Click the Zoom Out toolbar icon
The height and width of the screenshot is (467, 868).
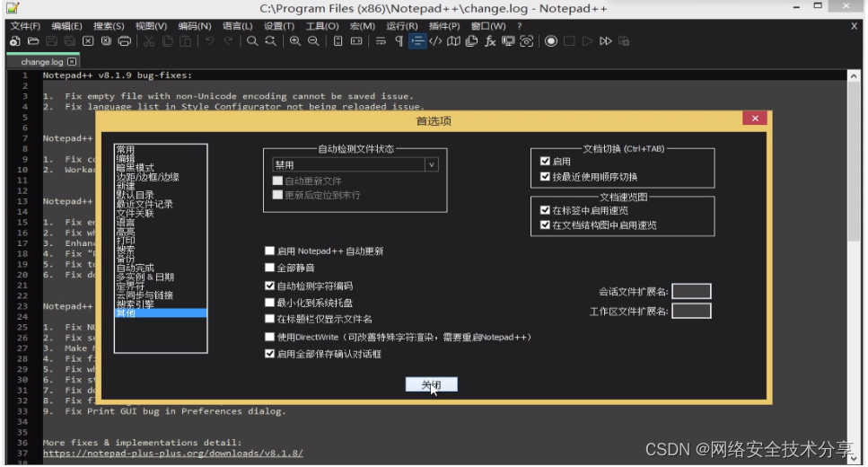click(x=313, y=41)
